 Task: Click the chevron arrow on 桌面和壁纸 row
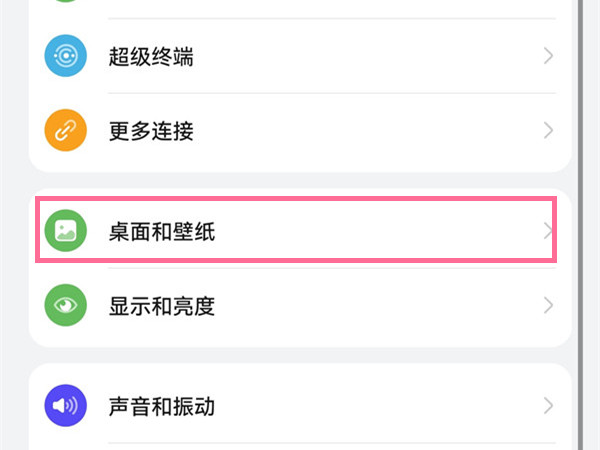tap(547, 232)
